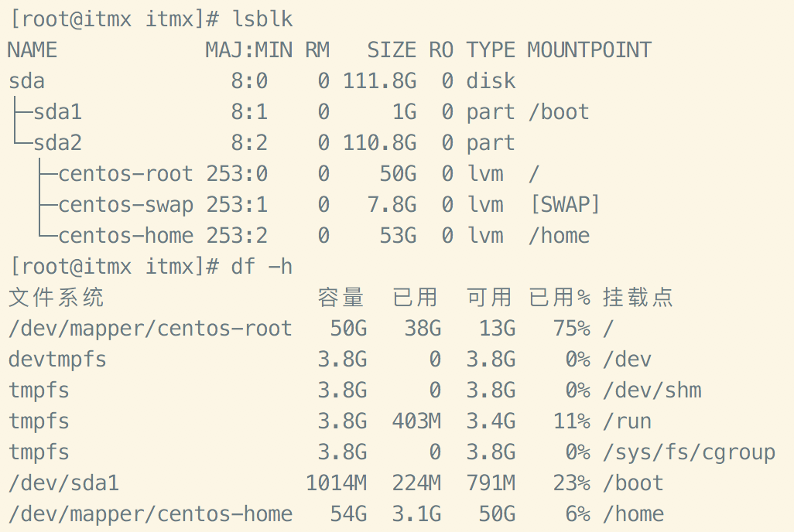The image size is (794, 532).
Task: Select sda1 in the lsblk tree
Action: click(x=57, y=112)
